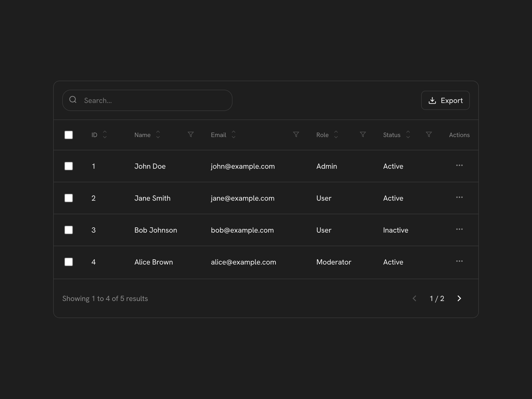This screenshot has width=532, height=399.
Task: Click the download icon inside Export button
Action: tap(432, 100)
